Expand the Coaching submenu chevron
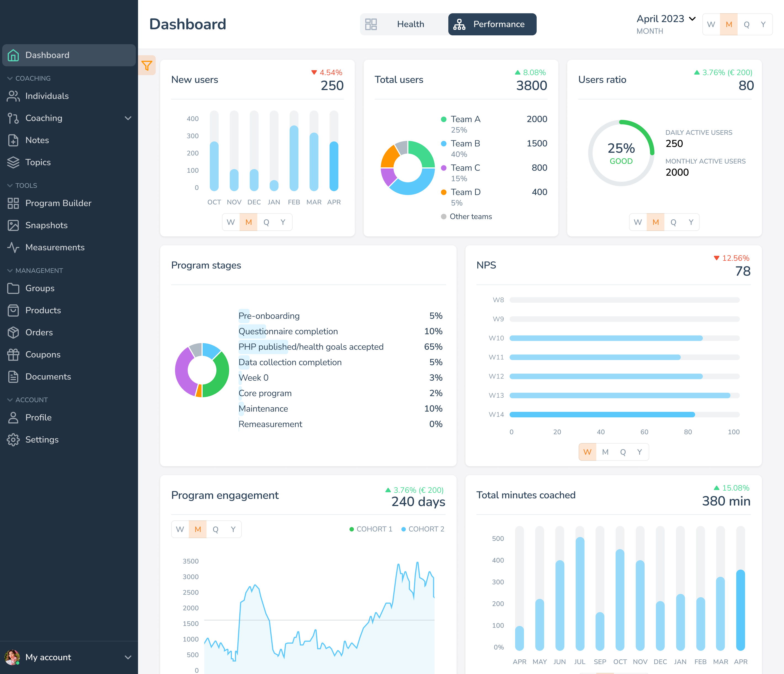 coord(128,118)
